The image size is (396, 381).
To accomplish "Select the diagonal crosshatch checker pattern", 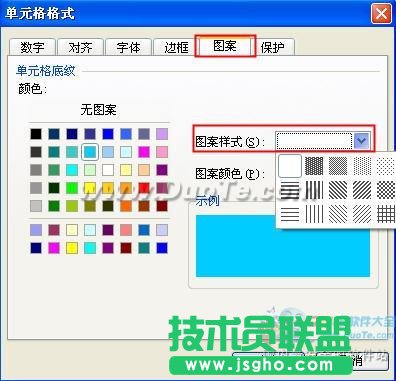I will [386, 190].
